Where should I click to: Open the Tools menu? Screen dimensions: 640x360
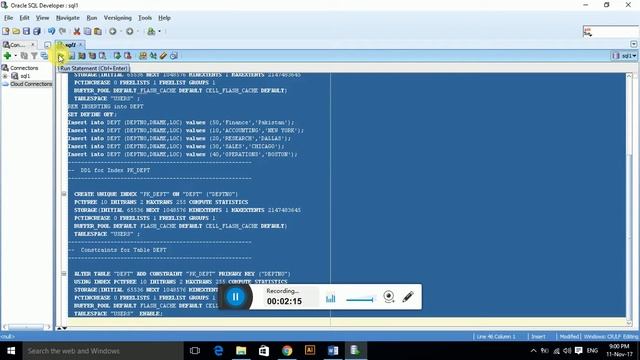[145, 18]
